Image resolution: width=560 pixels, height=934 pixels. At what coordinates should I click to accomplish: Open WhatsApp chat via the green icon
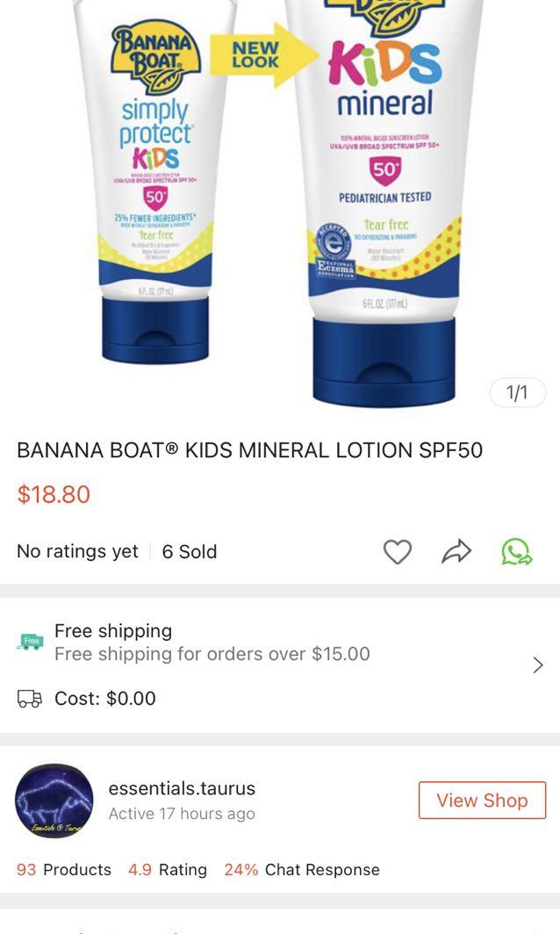516,551
